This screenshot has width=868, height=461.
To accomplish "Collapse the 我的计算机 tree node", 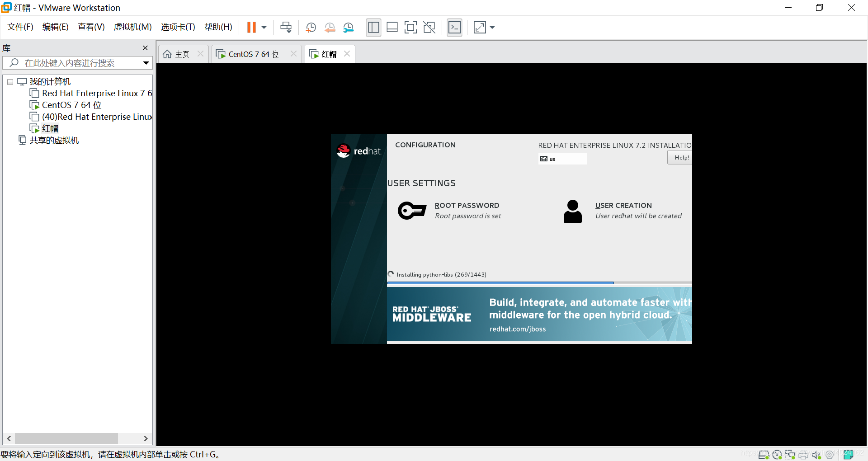I will click(x=10, y=82).
